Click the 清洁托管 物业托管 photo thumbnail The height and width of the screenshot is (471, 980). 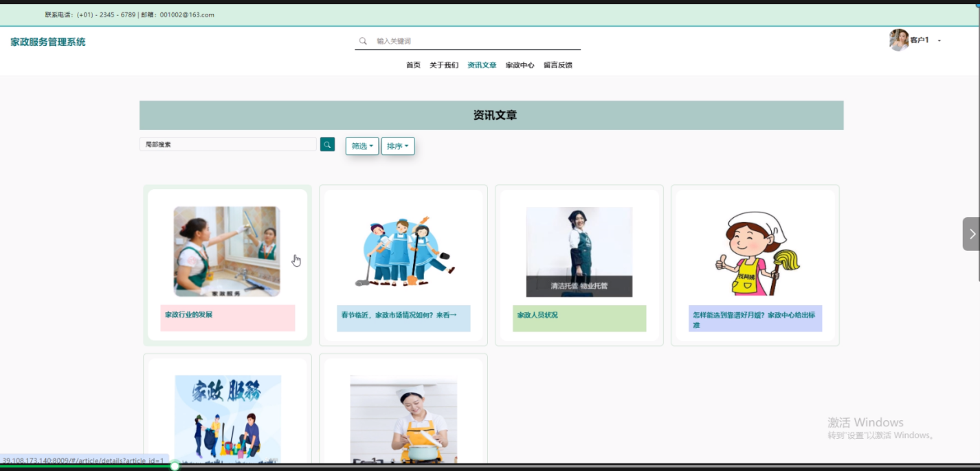click(x=579, y=252)
